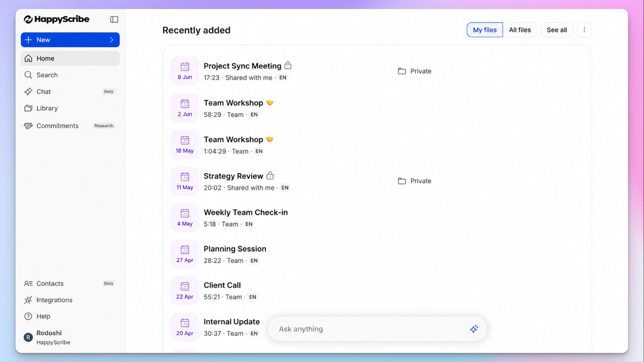Click the See all button
Image resolution: width=644 pixels, height=362 pixels.
pyautogui.click(x=557, y=30)
